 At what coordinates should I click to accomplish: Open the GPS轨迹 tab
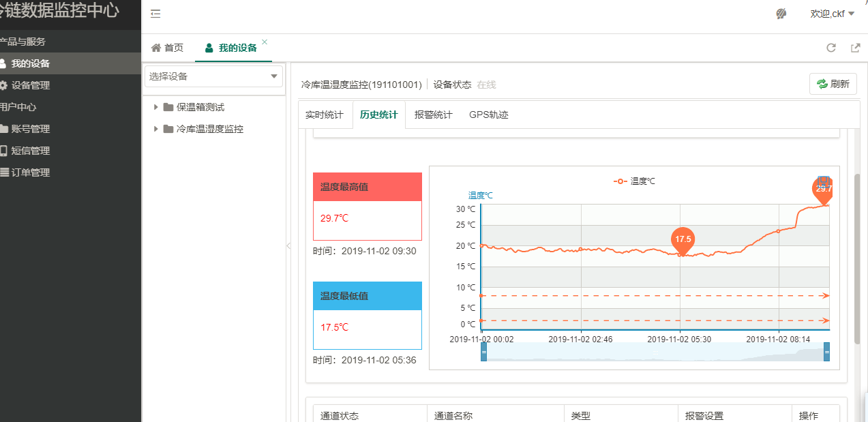488,115
